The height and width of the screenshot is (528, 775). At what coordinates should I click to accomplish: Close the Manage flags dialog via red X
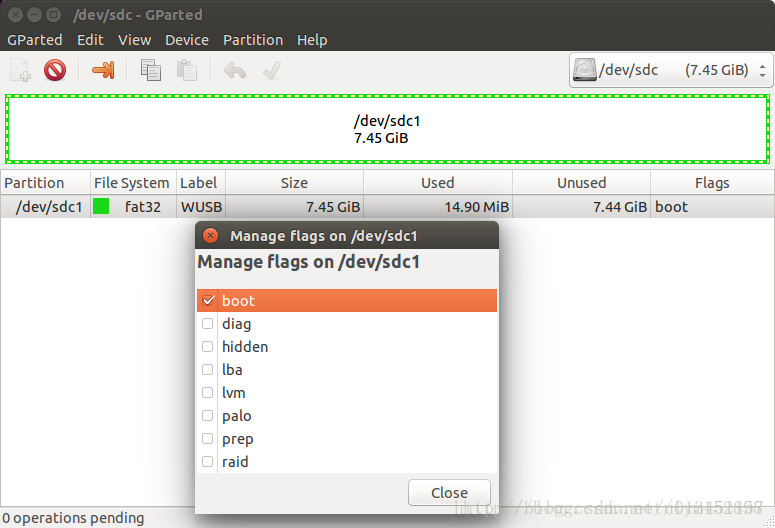coord(211,235)
